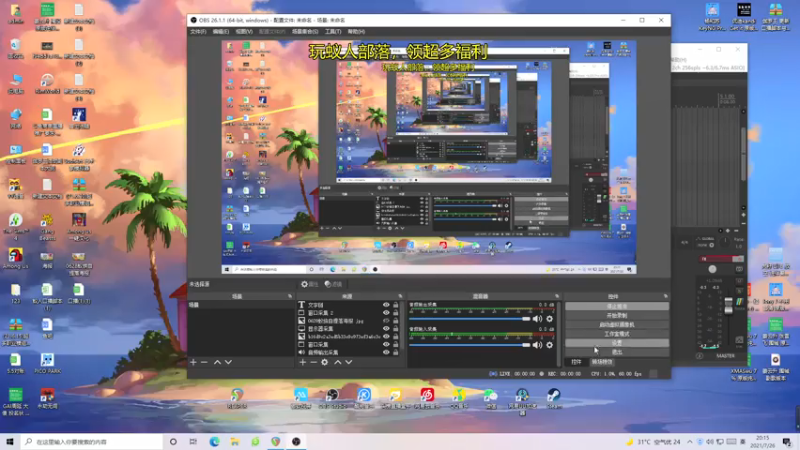The image size is (800, 450).
Task: Add a new source with the plus icon
Action: pyautogui.click(x=303, y=362)
